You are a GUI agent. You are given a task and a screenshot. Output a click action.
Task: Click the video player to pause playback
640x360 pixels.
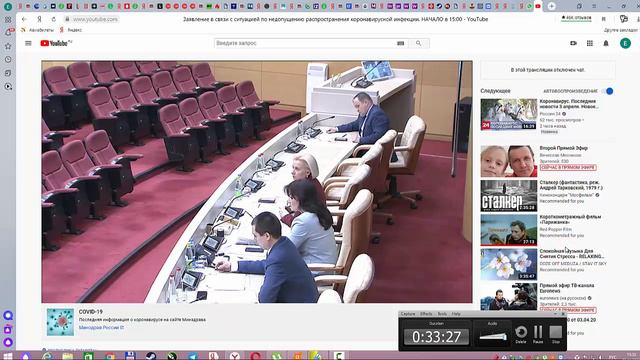click(257, 182)
